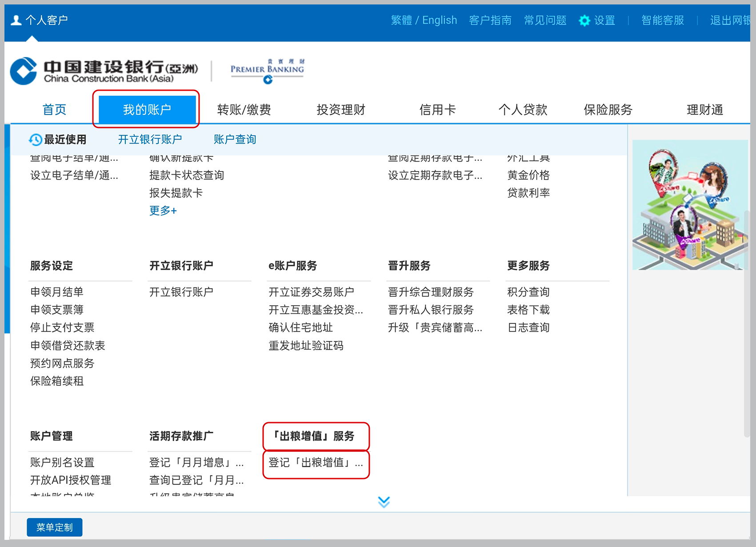756x547 pixels.
Task: Expand menu with double chevron down arrow
Action: 384,502
